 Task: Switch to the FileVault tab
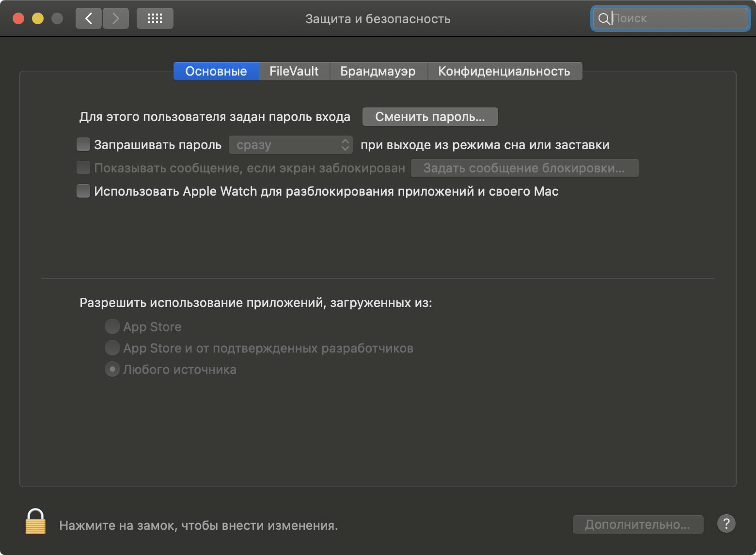pyautogui.click(x=294, y=71)
